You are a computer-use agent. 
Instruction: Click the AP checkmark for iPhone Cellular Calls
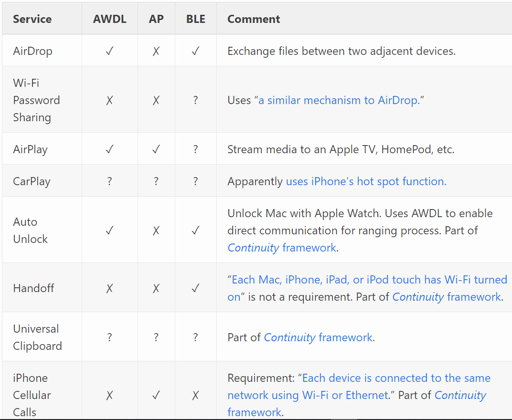click(156, 395)
